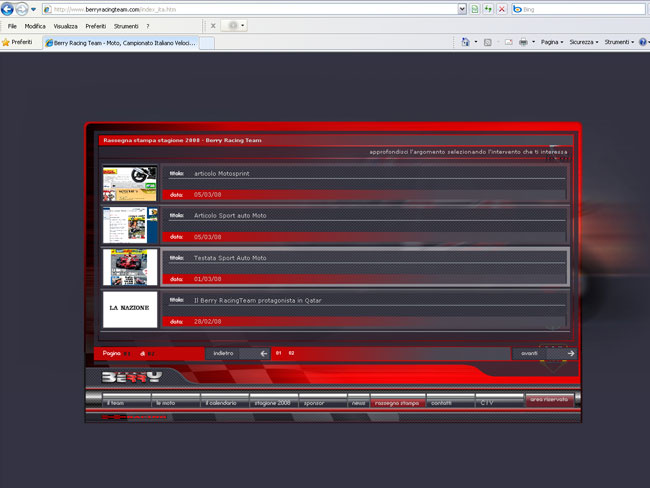
Task: Select 'Il Berry RacingTeam protagonista in Qatar'
Action: click(x=257, y=301)
